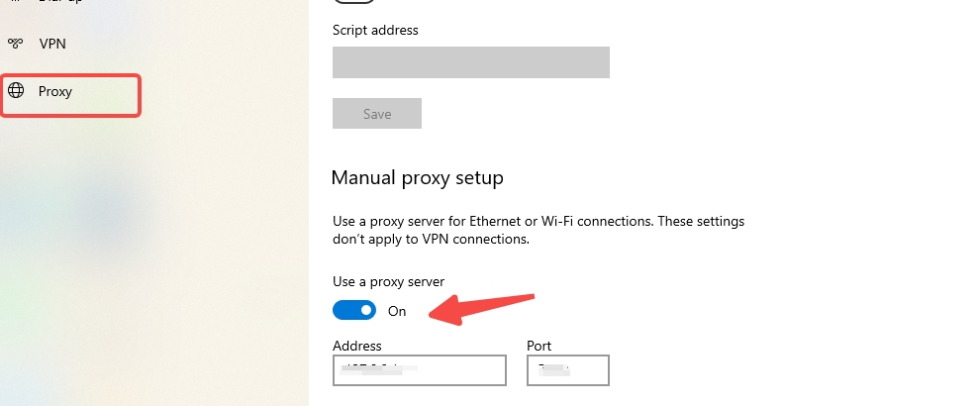This screenshot has width=980, height=406.
Task: Click into the Port number box
Action: click(567, 370)
